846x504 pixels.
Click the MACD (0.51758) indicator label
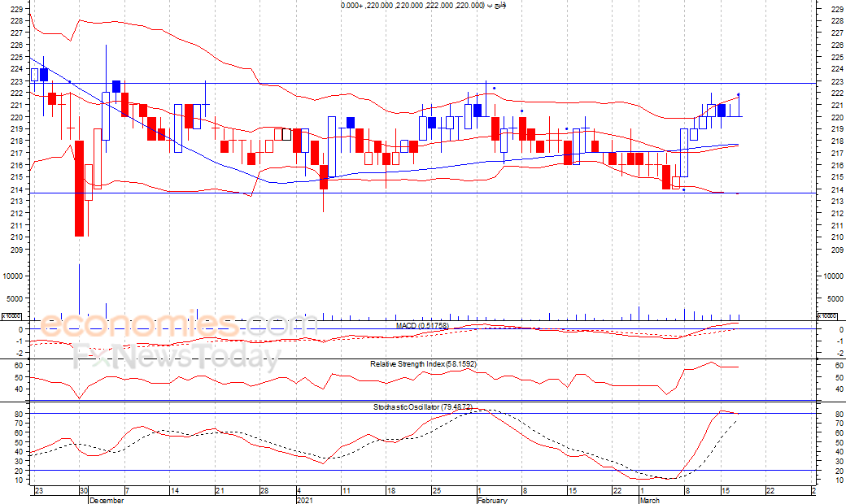click(x=422, y=326)
